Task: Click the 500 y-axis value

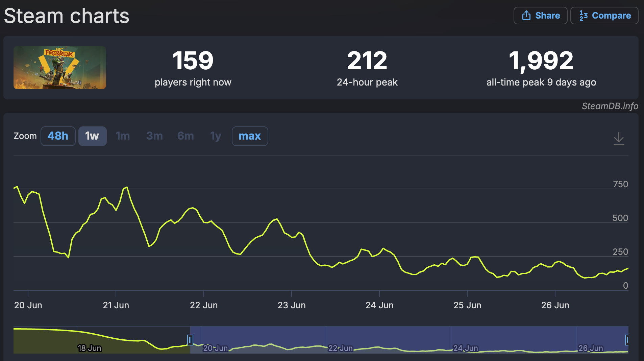Action: 620,218
